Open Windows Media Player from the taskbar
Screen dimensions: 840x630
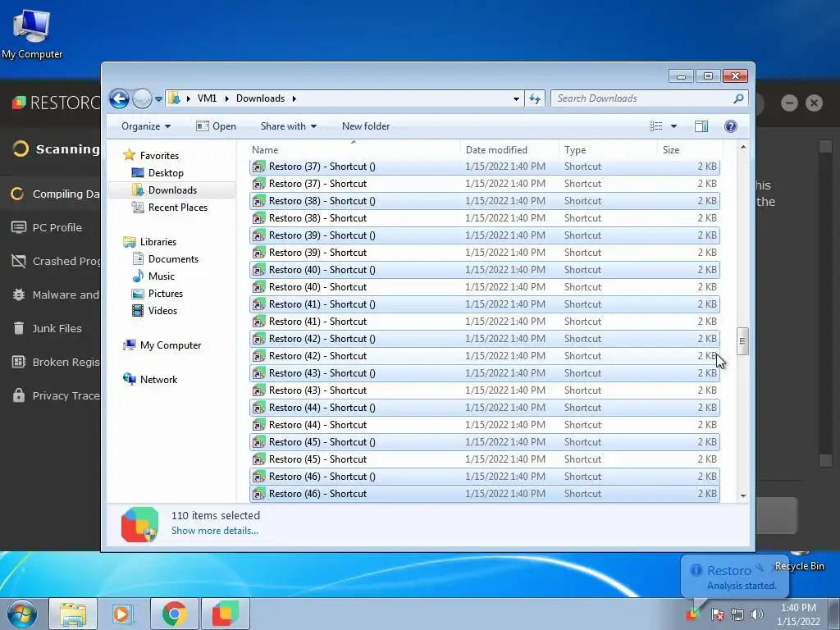tap(123, 614)
